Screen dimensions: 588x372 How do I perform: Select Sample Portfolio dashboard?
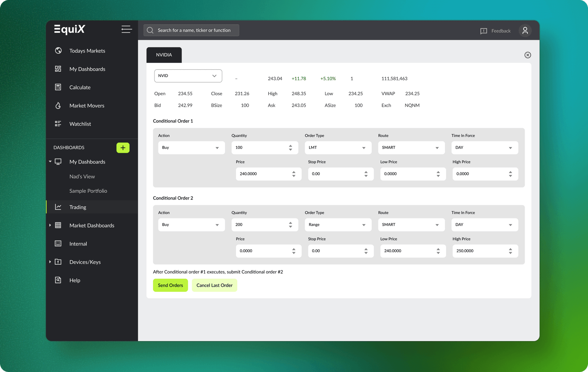(x=88, y=191)
